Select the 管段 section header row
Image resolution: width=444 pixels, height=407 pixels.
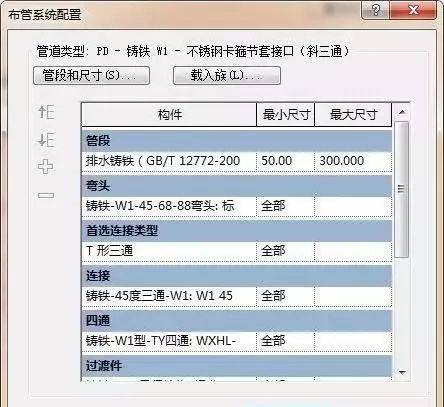[x=237, y=140]
